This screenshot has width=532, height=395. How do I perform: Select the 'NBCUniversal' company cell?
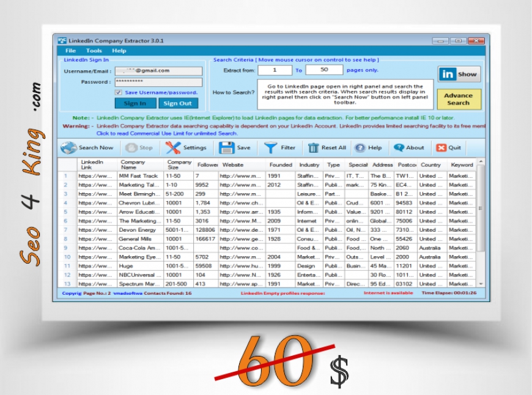(x=140, y=275)
